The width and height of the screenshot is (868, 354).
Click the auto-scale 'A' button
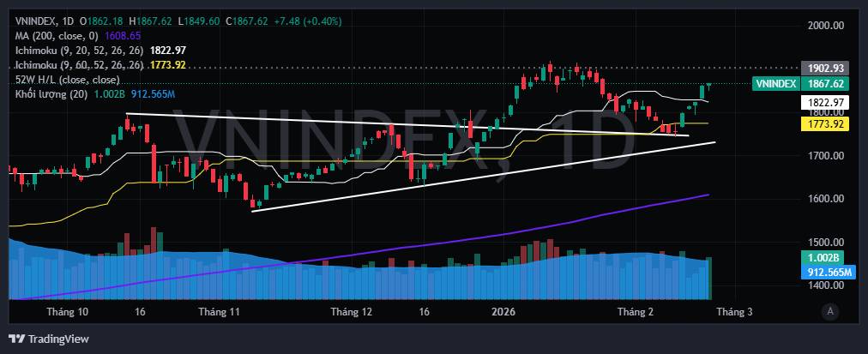[x=829, y=311]
